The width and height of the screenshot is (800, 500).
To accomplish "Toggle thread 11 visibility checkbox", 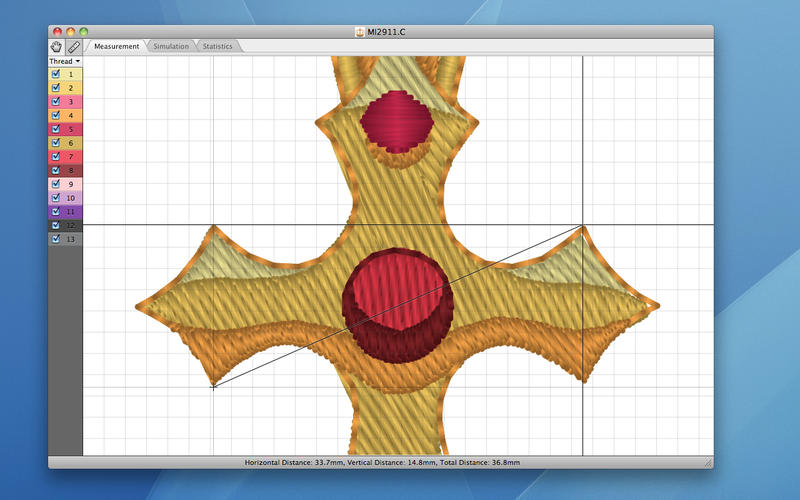I will (x=56, y=211).
